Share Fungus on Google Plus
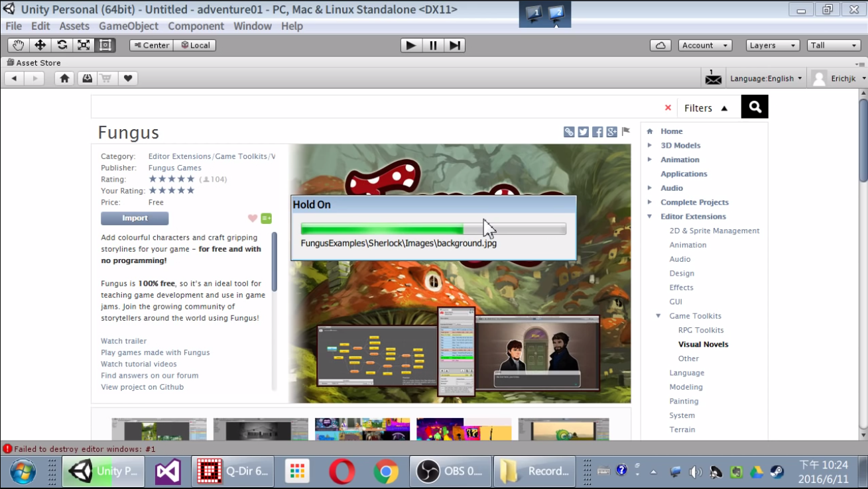 [611, 132]
